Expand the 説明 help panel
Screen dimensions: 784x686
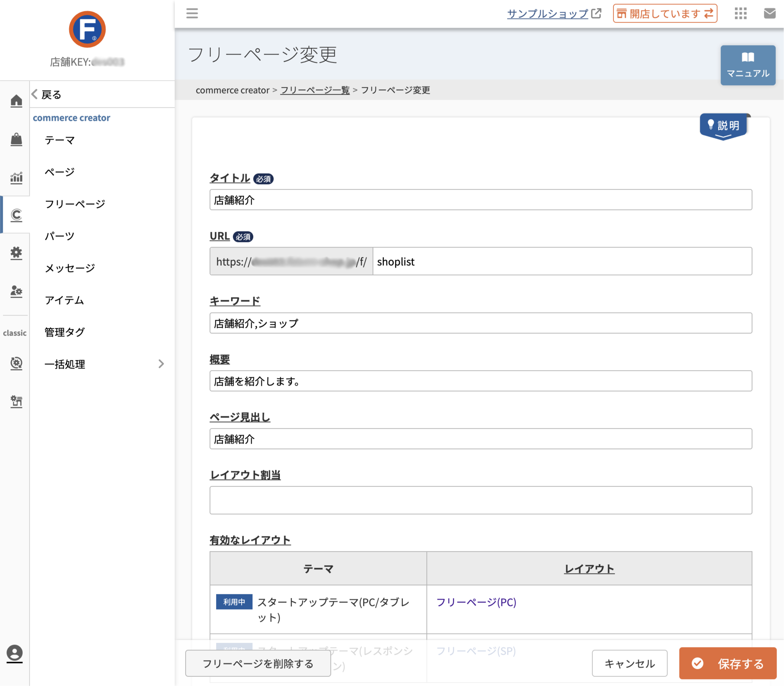point(723,127)
